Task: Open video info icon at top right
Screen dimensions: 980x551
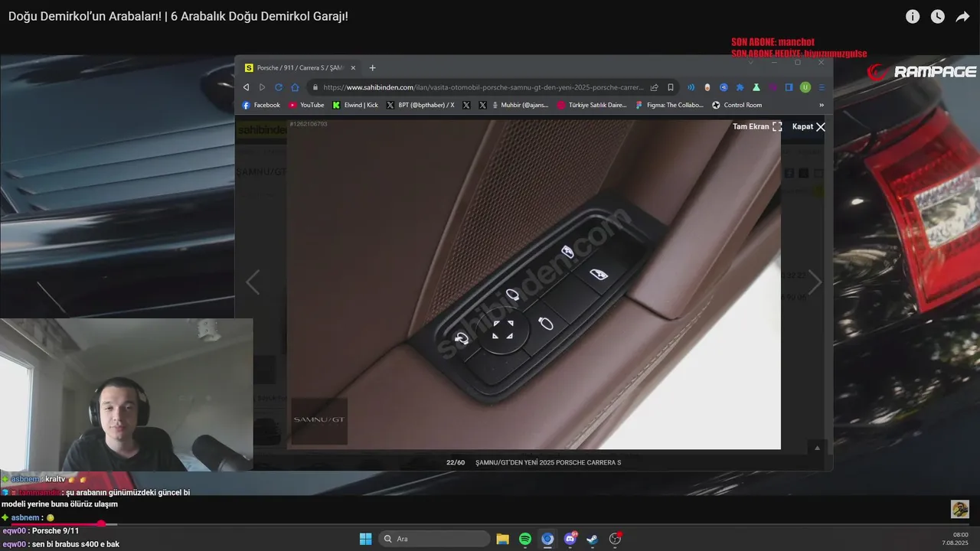Action: point(913,16)
